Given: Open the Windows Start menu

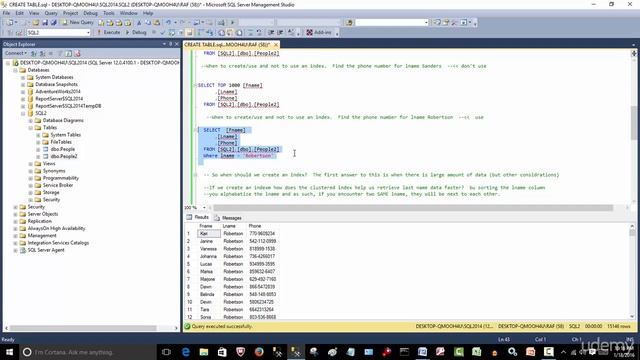Looking at the screenshot, I should pos(9,352).
